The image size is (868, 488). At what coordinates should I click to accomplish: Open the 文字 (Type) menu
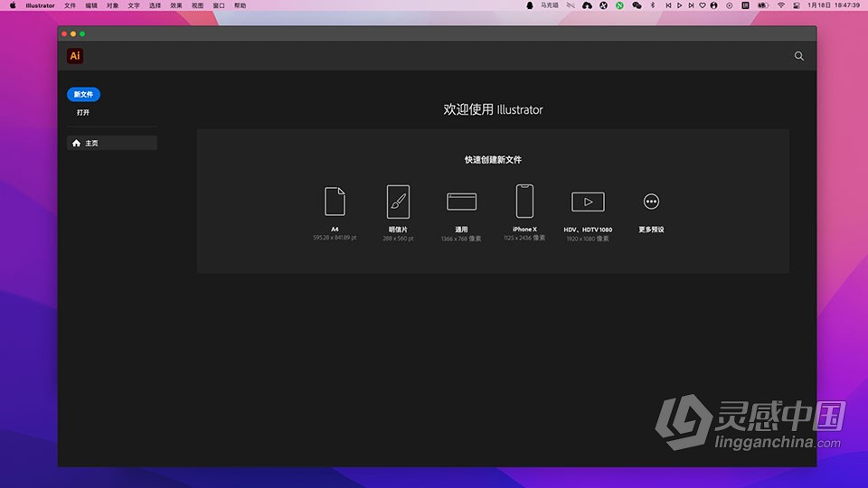point(134,5)
